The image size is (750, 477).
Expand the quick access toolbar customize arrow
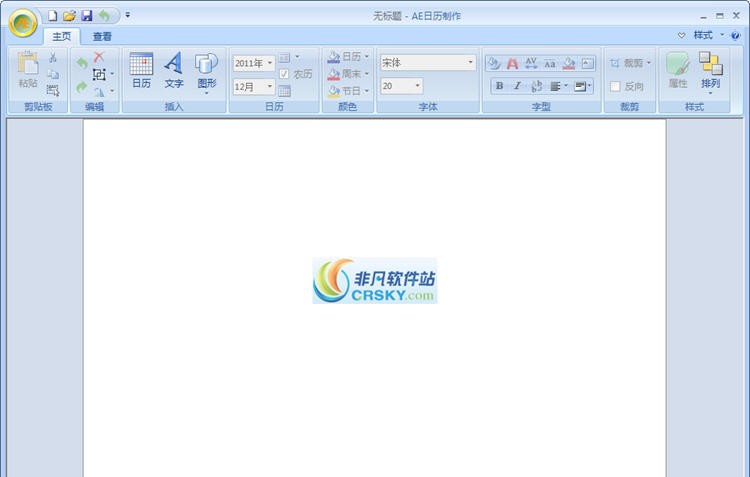click(128, 15)
